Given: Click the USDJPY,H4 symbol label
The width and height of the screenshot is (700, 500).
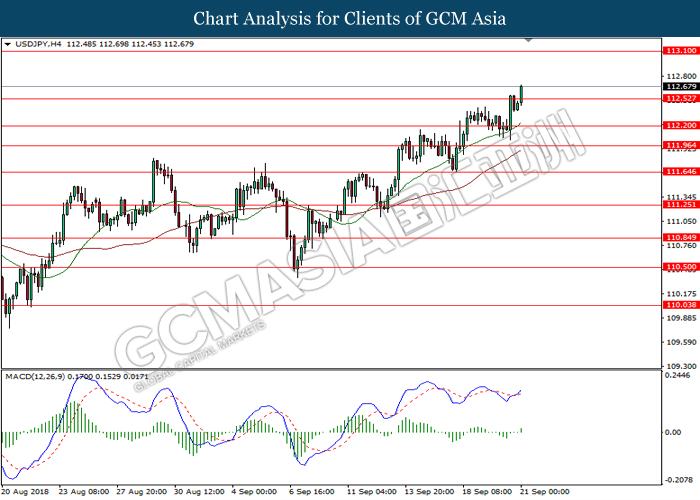Looking at the screenshot, I should point(38,44).
